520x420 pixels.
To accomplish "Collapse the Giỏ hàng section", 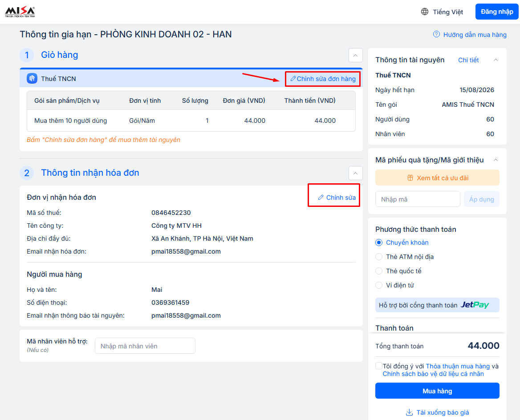I will click(x=355, y=55).
